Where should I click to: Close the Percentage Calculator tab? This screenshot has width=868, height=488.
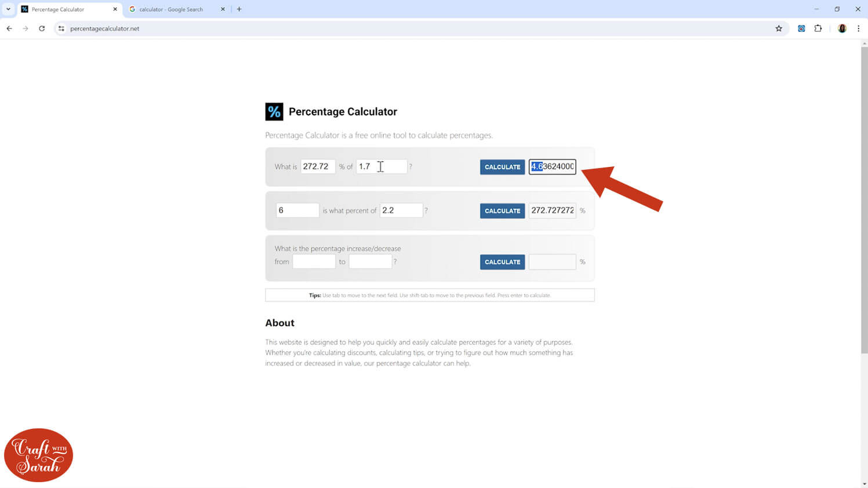pyautogui.click(x=115, y=9)
